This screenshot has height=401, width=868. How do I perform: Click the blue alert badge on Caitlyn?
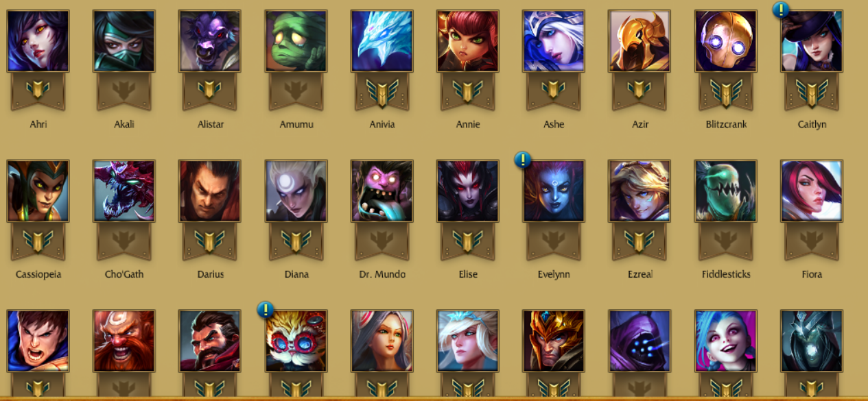[x=781, y=10]
